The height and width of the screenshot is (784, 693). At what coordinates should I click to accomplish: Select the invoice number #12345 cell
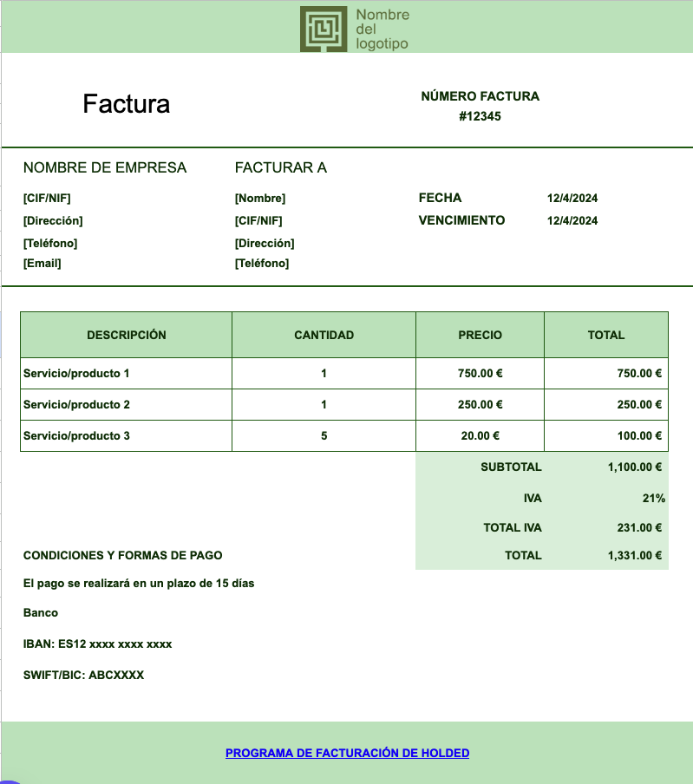point(480,116)
